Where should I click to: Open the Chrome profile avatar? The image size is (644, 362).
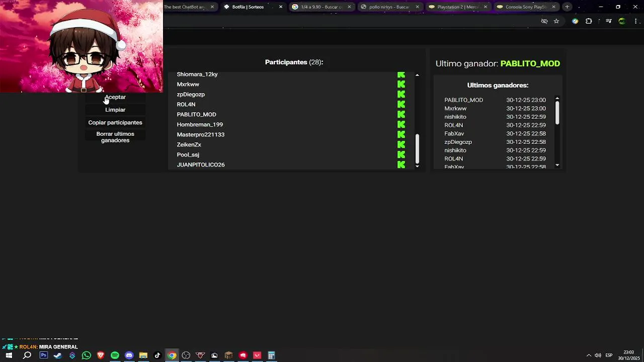click(622, 21)
